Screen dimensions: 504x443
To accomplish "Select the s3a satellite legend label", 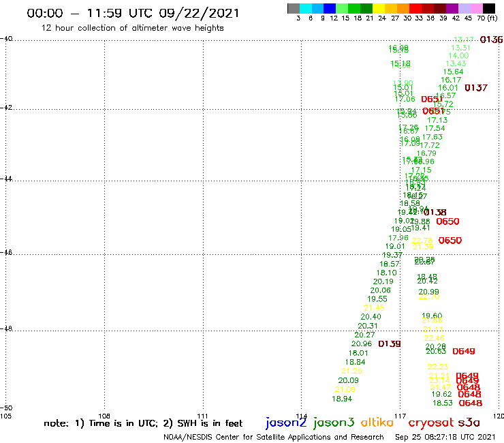I will pos(469,423).
